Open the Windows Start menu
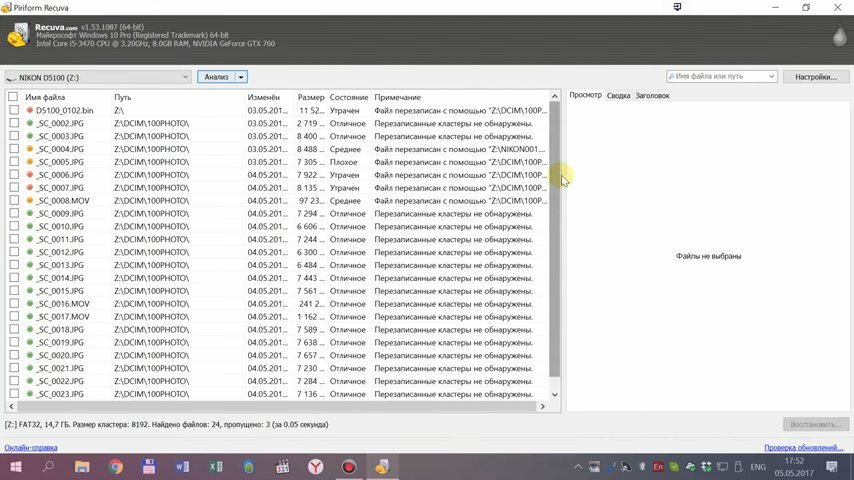Viewport: 854px width, 480px height. [16, 467]
